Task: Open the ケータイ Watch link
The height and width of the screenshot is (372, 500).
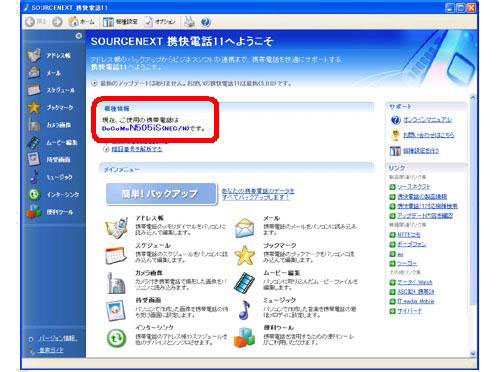Action: [x=414, y=282]
